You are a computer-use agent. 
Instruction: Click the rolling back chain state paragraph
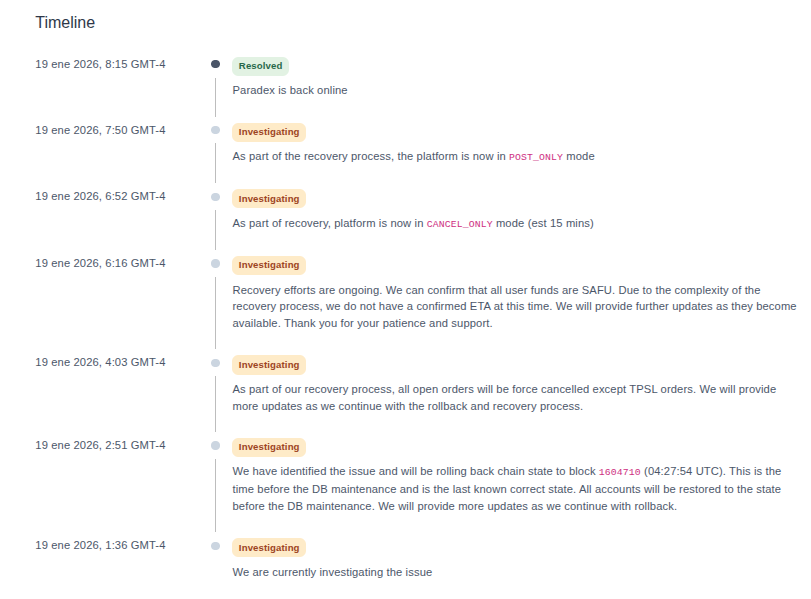[507, 489]
